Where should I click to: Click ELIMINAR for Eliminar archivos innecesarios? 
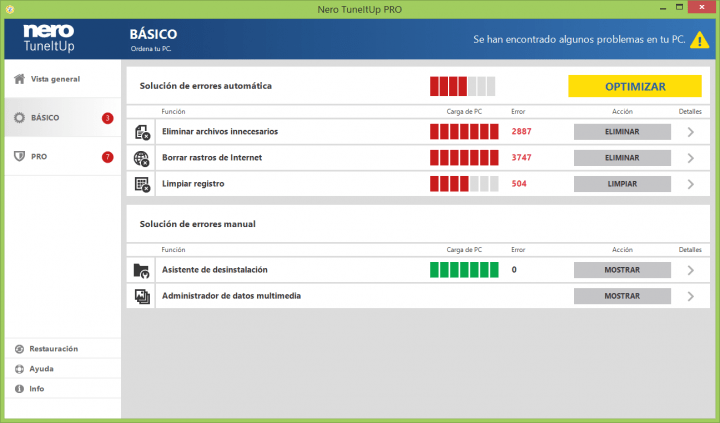(622, 132)
